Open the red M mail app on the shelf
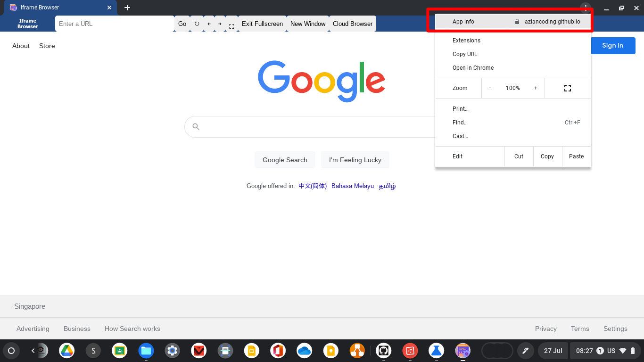The image size is (644, 362). 199,351
